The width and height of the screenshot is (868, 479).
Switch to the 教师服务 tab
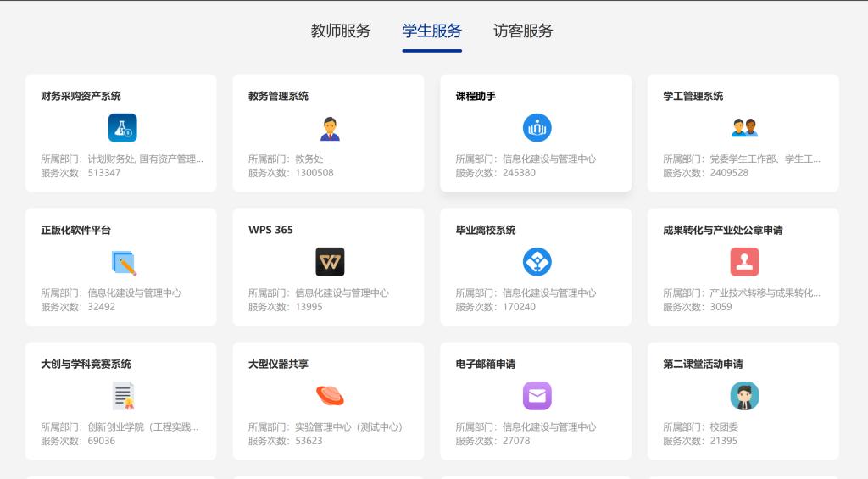click(x=341, y=31)
